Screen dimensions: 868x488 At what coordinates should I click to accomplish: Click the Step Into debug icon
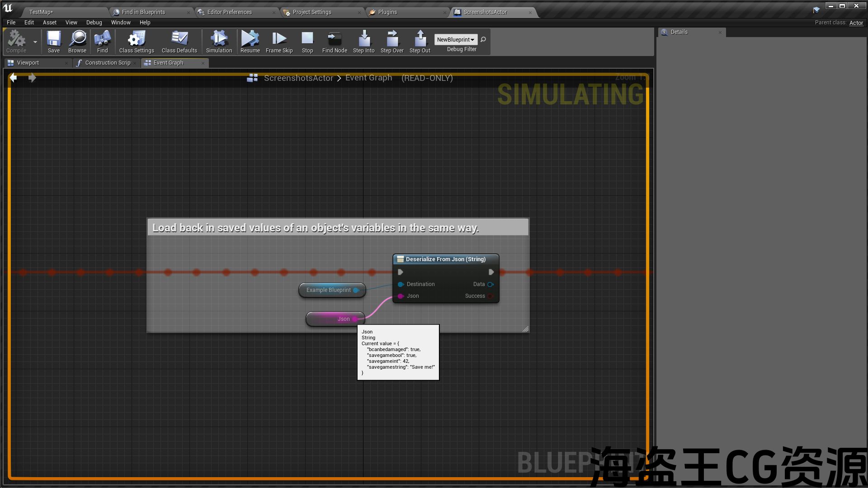[363, 42]
